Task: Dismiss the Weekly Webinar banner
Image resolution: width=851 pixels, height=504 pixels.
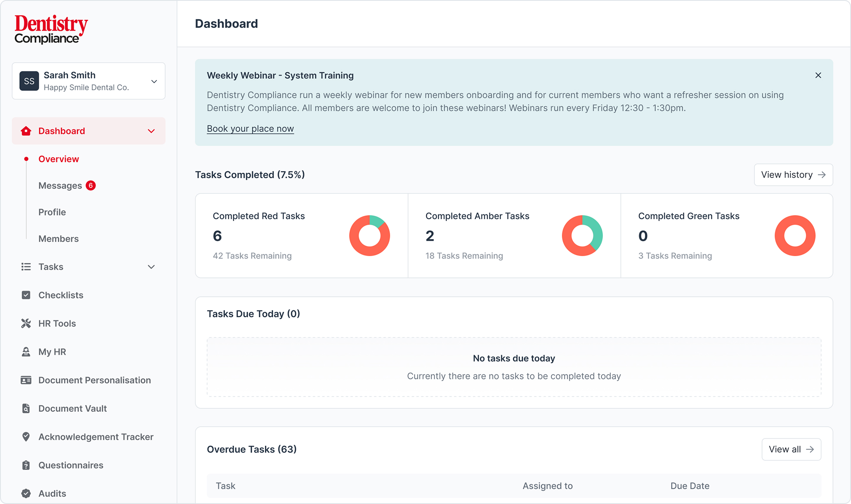Action: 818,75
